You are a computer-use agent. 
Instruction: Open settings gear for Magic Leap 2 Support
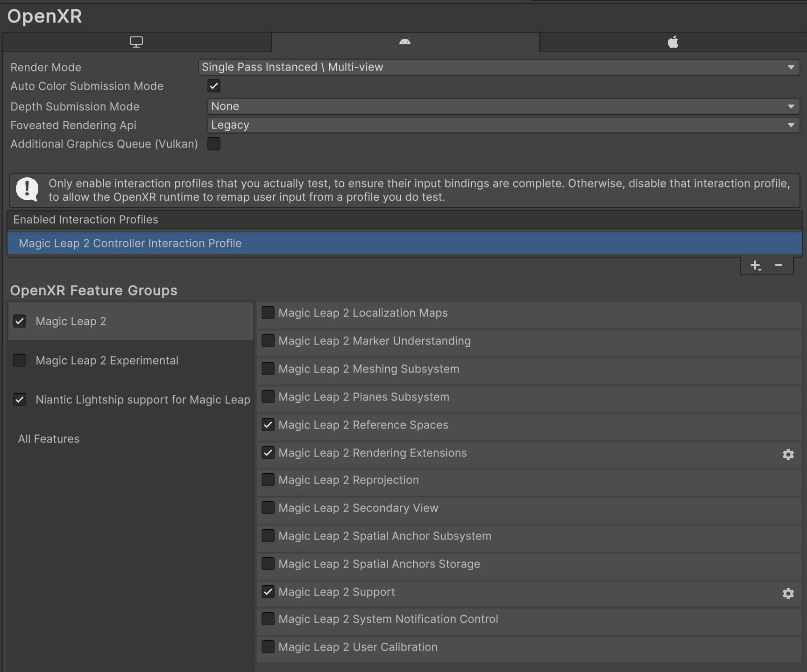[788, 594]
